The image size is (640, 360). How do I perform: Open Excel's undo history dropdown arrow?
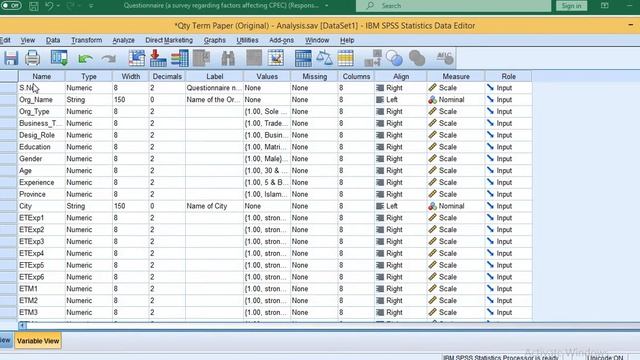coord(58,6)
